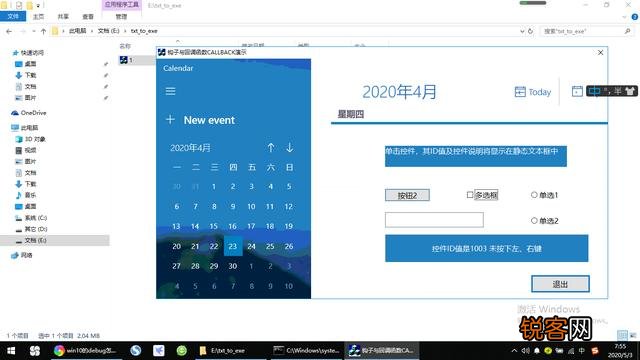Go to next month with the down arrow
640x360 pixels.
coord(289,147)
